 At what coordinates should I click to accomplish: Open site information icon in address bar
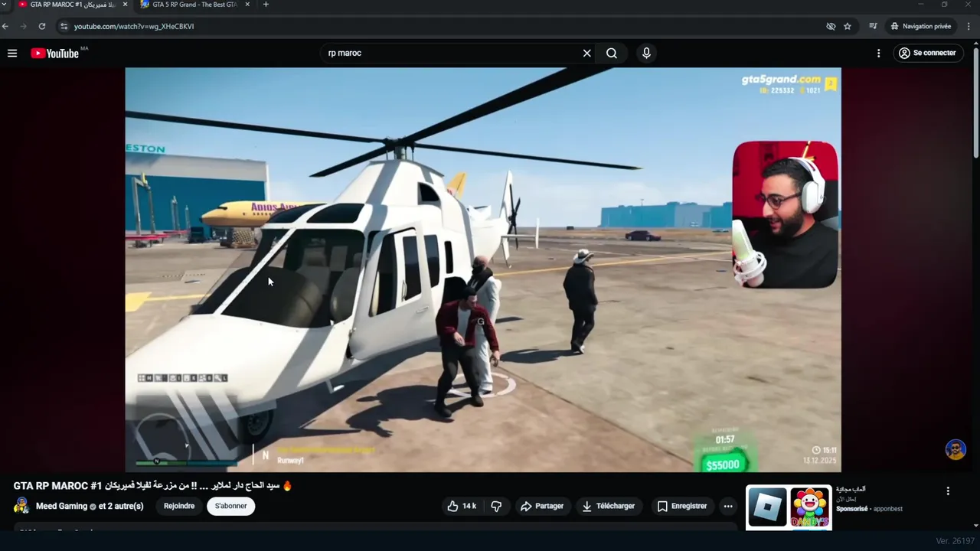click(x=64, y=26)
